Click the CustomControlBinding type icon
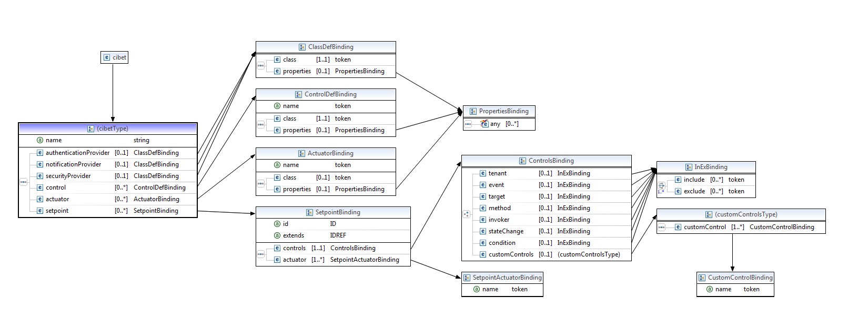The width and height of the screenshot is (868, 316). (702, 278)
